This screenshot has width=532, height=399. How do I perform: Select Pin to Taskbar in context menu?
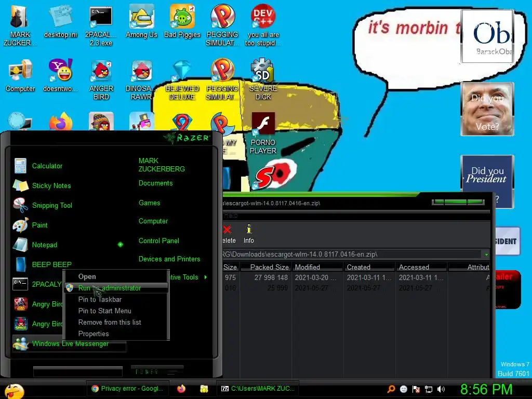tap(116, 300)
